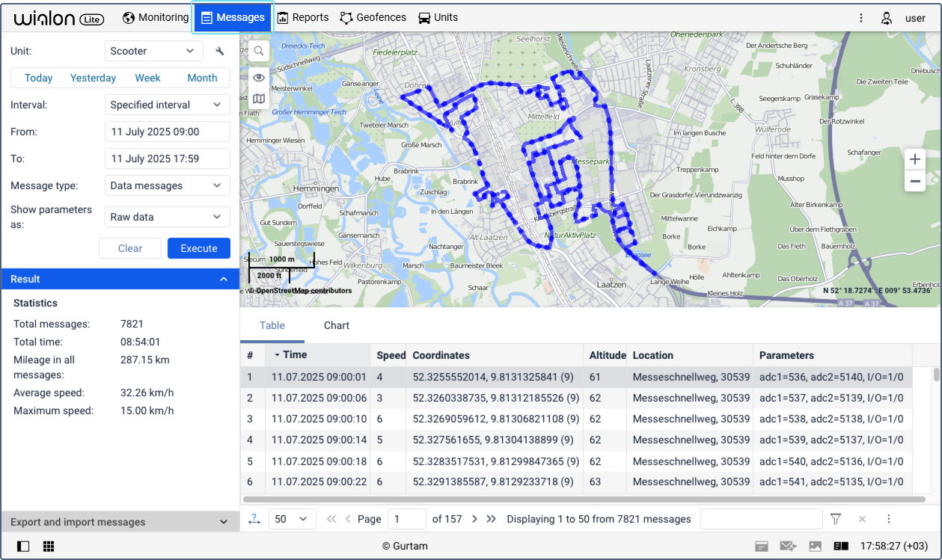Click the Execute button
This screenshot has width=942, height=560.
coord(199,248)
